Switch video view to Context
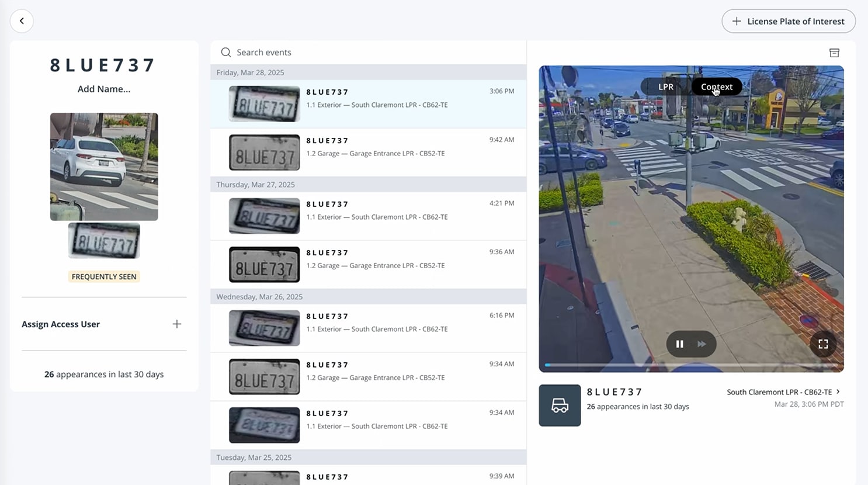868x485 pixels. [717, 86]
